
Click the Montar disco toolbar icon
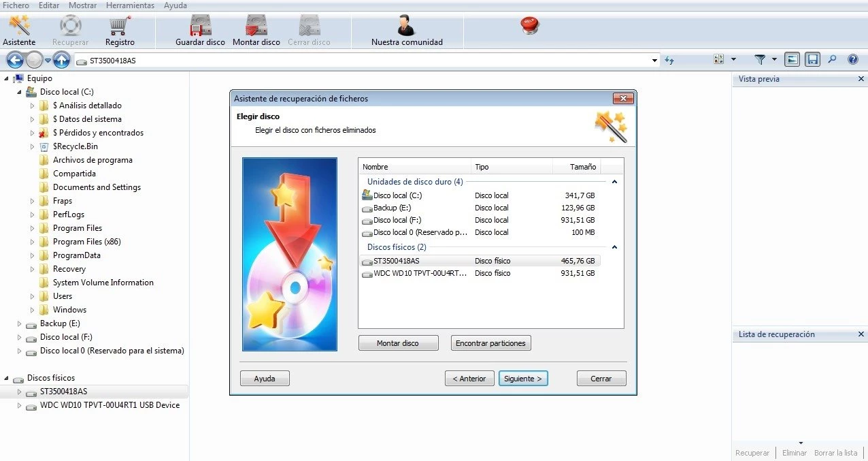256,26
